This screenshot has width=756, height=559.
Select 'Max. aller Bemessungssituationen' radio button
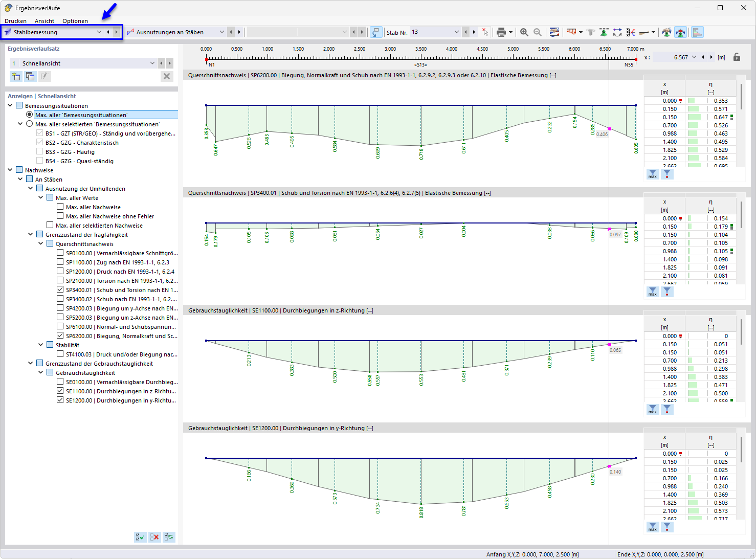[x=30, y=115]
